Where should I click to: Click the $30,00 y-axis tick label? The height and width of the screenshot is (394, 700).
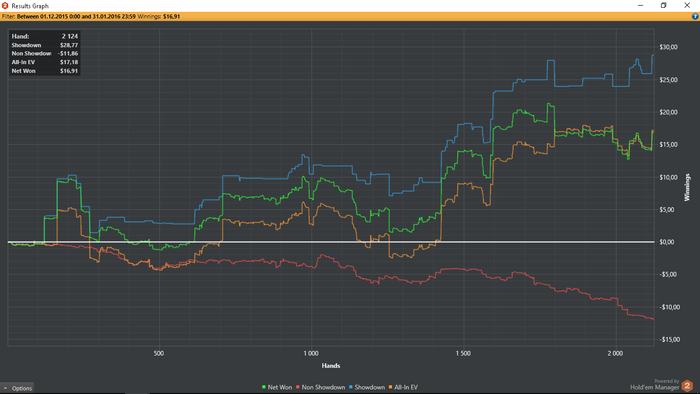tap(668, 47)
